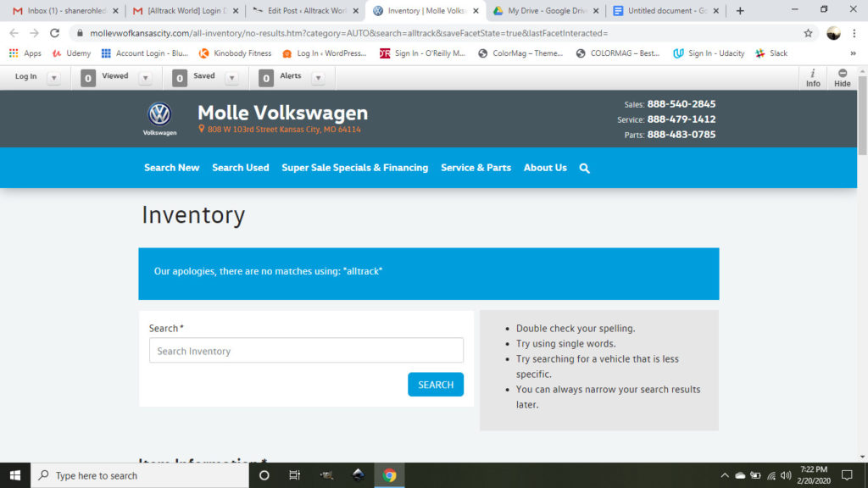This screenshot has width=868, height=488.
Task: Expand the Viewed dropdown arrow
Action: [145, 78]
